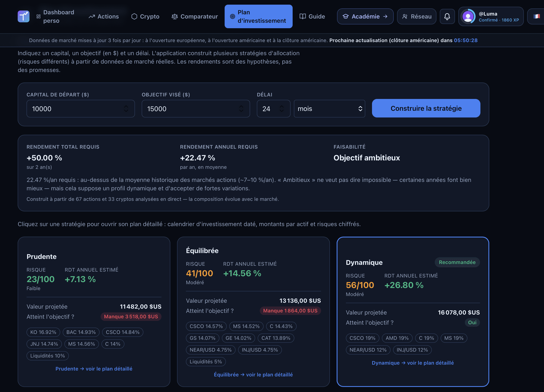Adjust the délai 24 stepper arrows
Viewport: 544px width, 392px height.
(x=282, y=109)
